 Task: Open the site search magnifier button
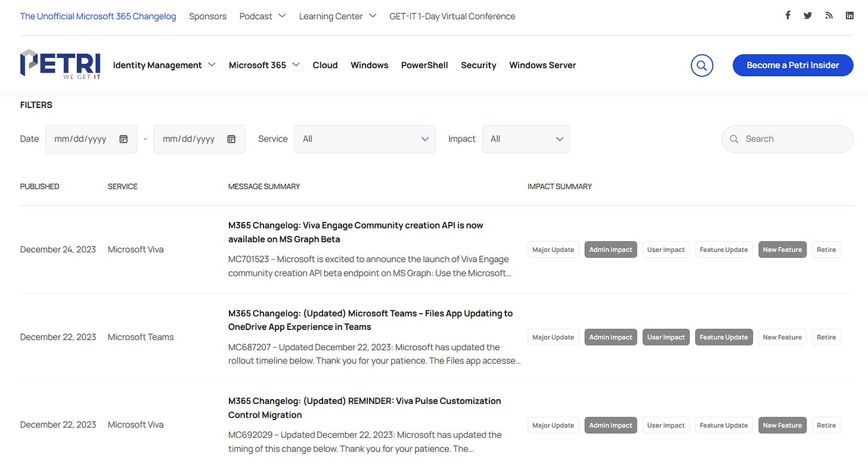[x=702, y=65]
